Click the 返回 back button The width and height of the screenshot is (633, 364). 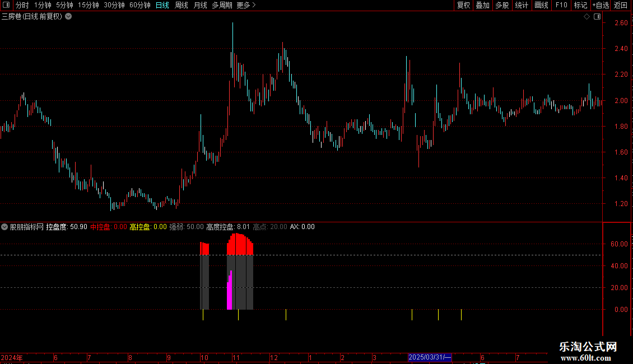click(x=621, y=5)
